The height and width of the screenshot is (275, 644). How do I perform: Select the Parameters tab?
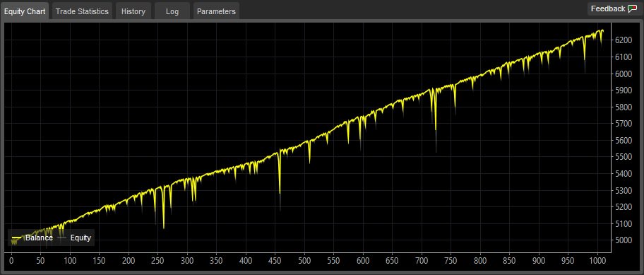click(x=216, y=11)
